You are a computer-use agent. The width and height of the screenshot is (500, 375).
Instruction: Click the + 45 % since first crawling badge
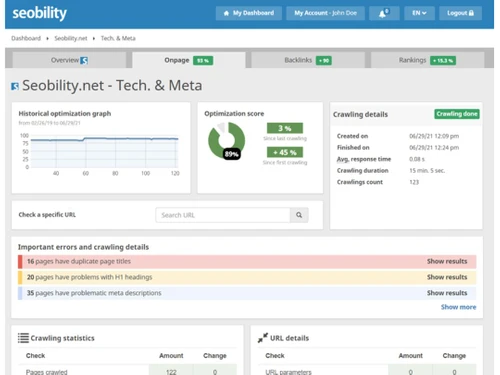[285, 152]
